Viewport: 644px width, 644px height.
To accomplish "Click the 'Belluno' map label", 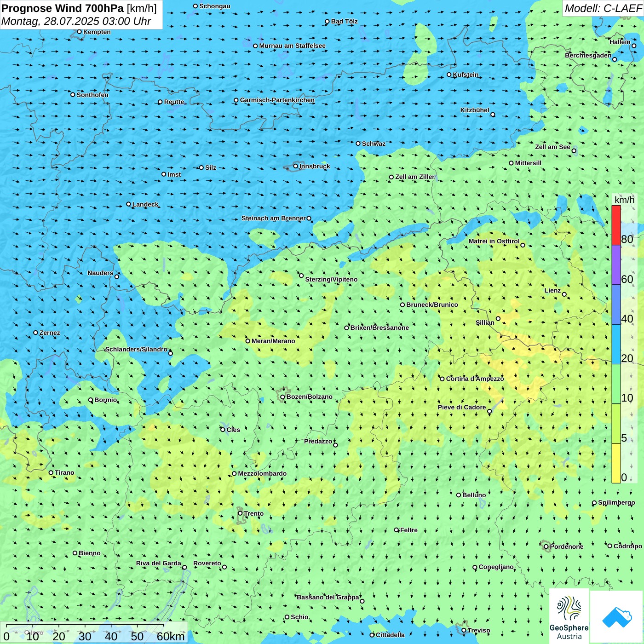I will pyautogui.click(x=474, y=495).
